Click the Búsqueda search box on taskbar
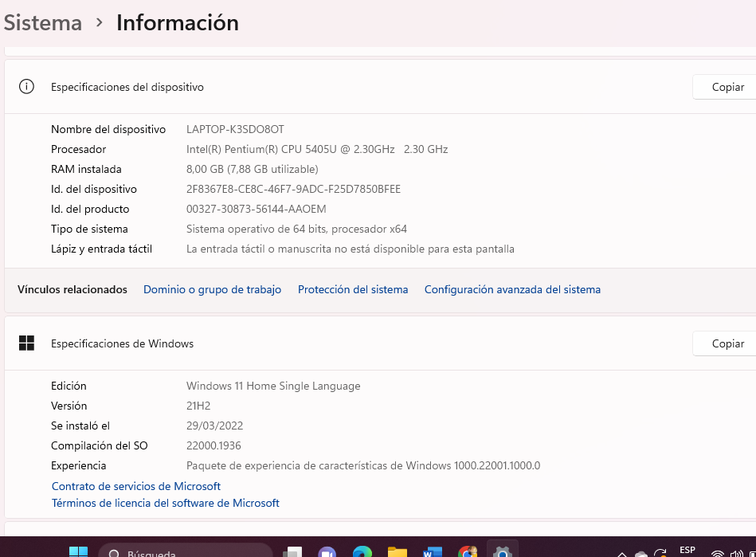The width and height of the screenshot is (756, 557). pos(186,551)
